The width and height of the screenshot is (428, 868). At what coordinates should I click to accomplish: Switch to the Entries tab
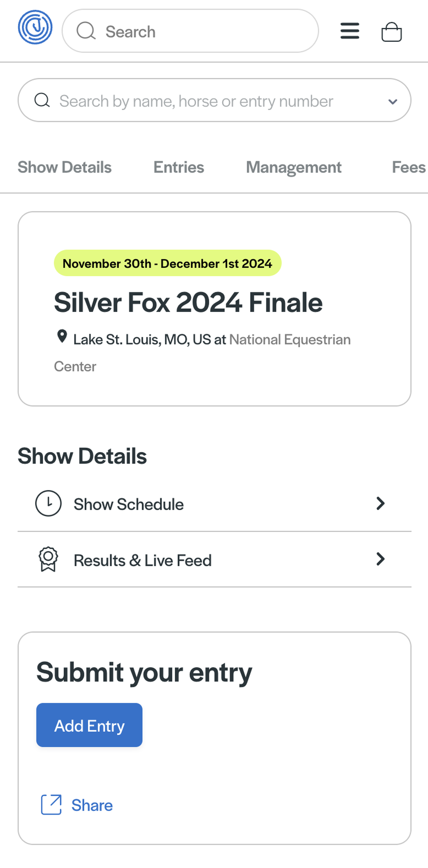[x=178, y=167]
